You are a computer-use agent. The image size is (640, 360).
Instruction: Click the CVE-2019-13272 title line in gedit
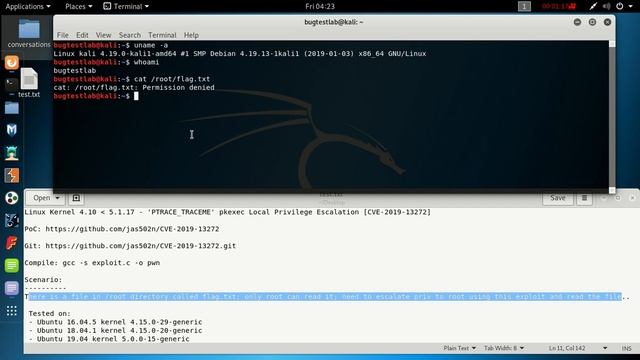click(227, 212)
